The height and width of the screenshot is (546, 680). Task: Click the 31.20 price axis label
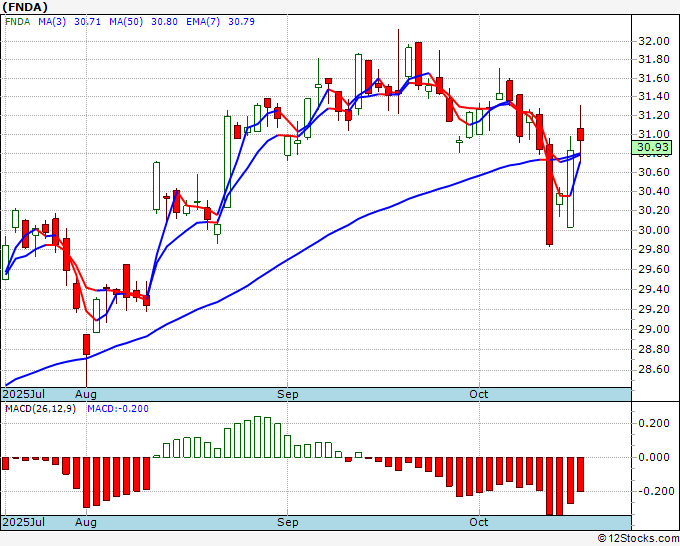point(654,115)
